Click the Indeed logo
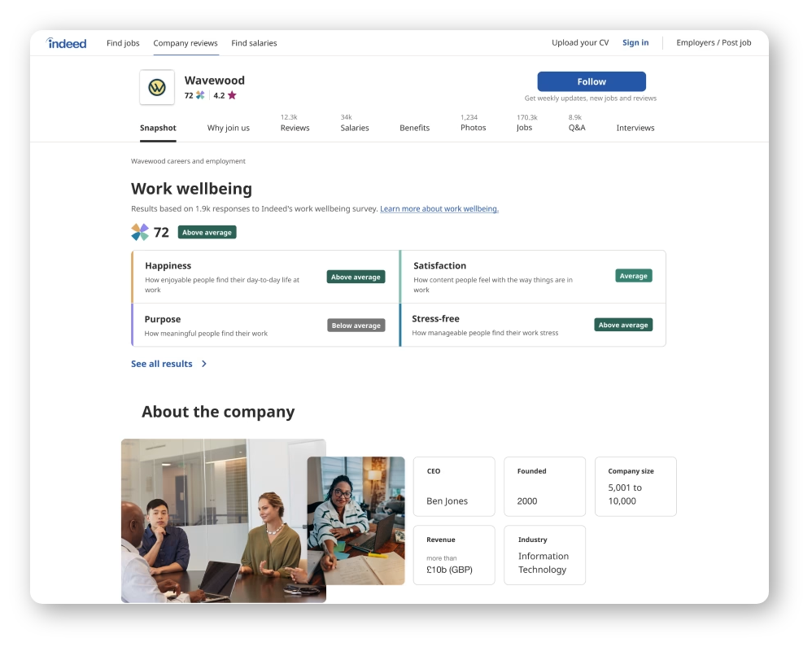This screenshot has height=647, width=812. (x=67, y=43)
